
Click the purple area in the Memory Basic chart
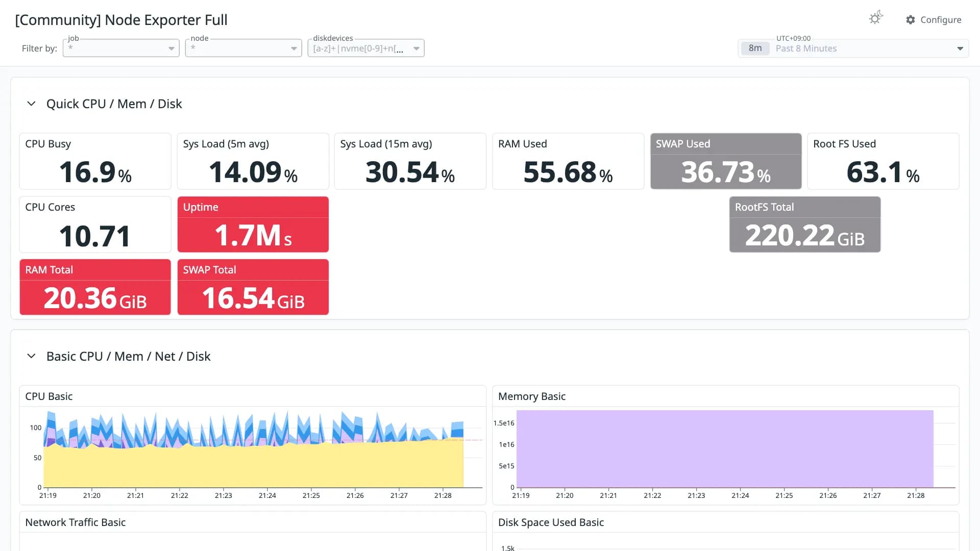pos(725,449)
